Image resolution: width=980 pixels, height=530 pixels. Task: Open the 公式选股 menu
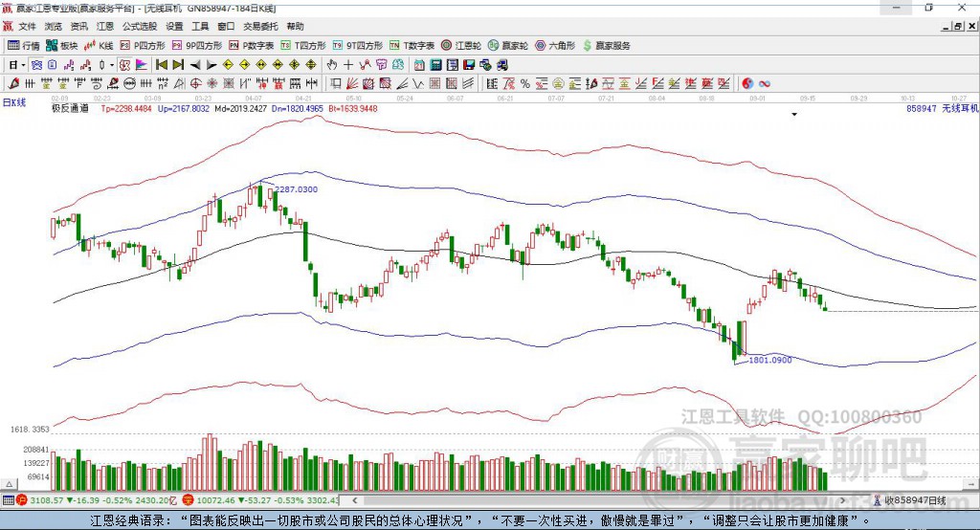coord(140,26)
